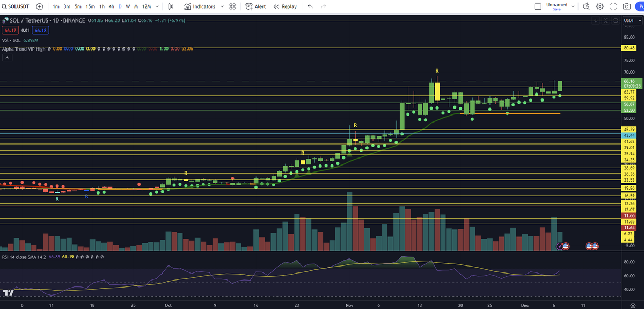Select the 5m timeframe
This screenshot has width=644, height=309.
pos(78,6)
